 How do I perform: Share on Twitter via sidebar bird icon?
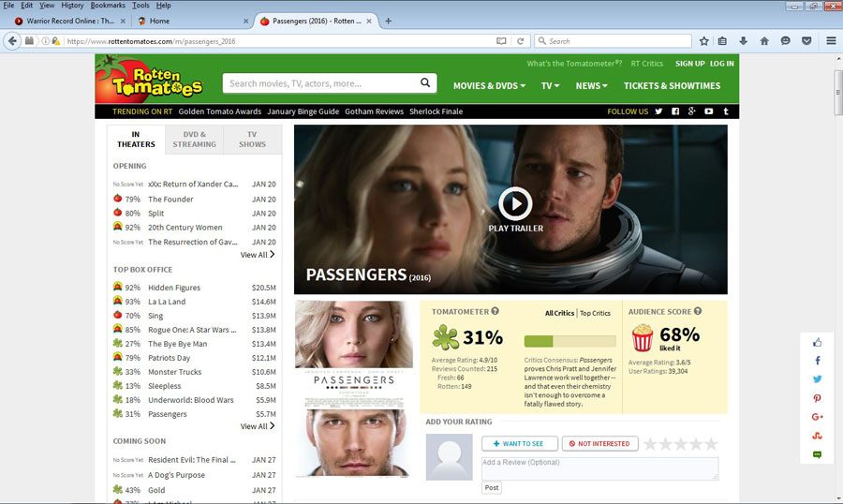click(x=817, y=379)
